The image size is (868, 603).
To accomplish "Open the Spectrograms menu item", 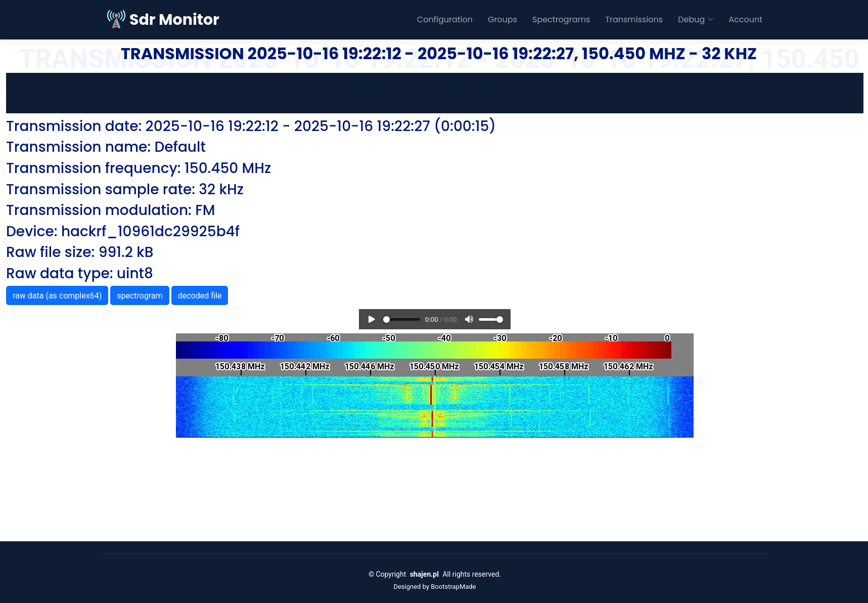I will [x=561, y=19].
